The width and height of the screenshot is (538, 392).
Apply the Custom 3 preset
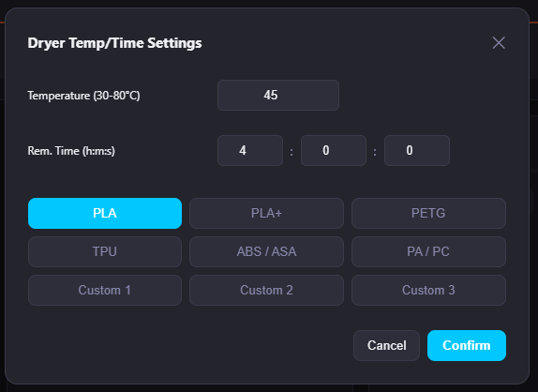[x=428, y=290]
